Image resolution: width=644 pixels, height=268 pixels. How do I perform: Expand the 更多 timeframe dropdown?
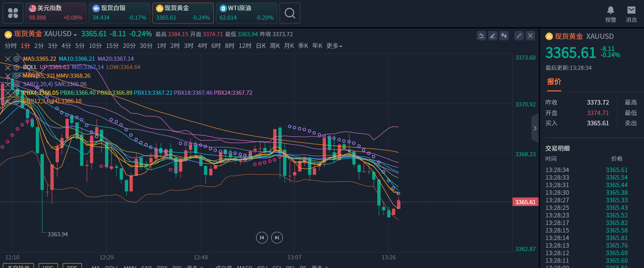pos(334,46)
